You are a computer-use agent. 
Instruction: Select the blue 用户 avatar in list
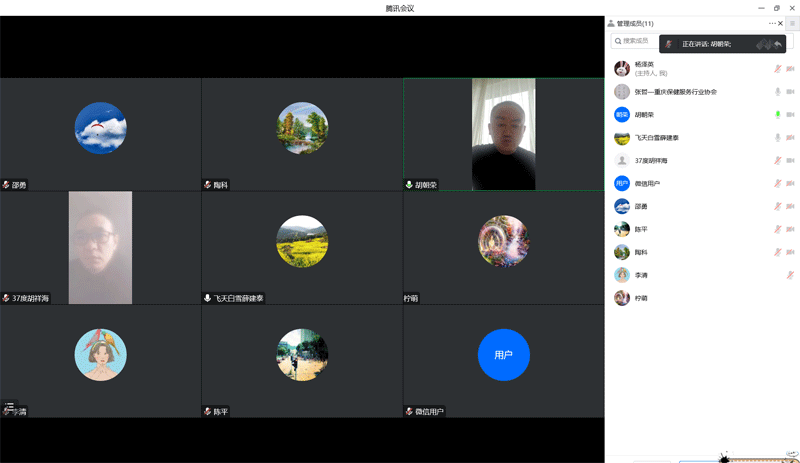(x=621, y=183)
